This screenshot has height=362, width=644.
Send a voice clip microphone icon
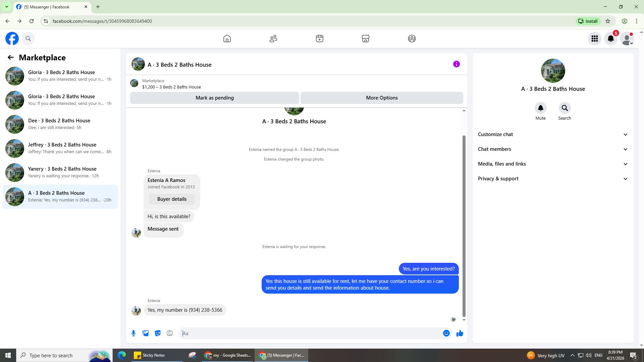(133, 333)
